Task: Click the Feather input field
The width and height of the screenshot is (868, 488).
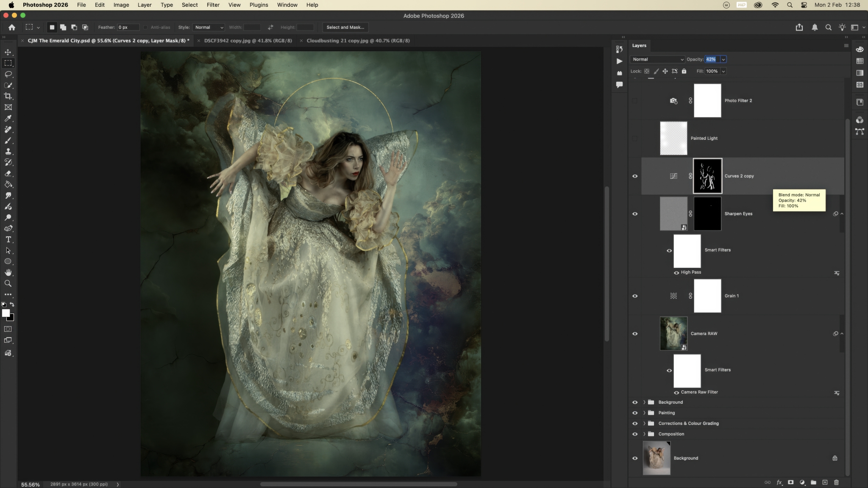Action: click(x=128, y=27)
